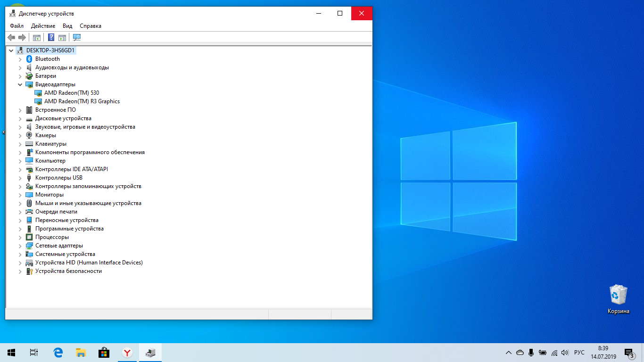Select the Мониторы label in the tree
The image size is (644, 362).
point(50,195)
